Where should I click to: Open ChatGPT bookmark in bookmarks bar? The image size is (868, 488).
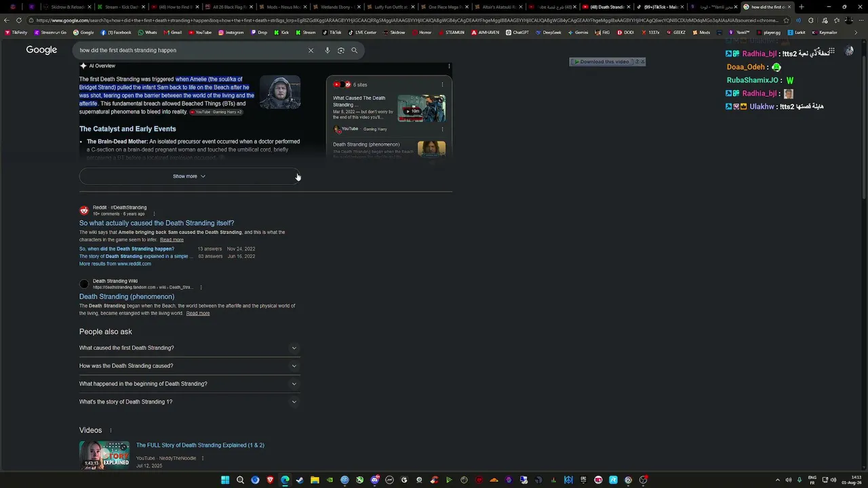517,33
